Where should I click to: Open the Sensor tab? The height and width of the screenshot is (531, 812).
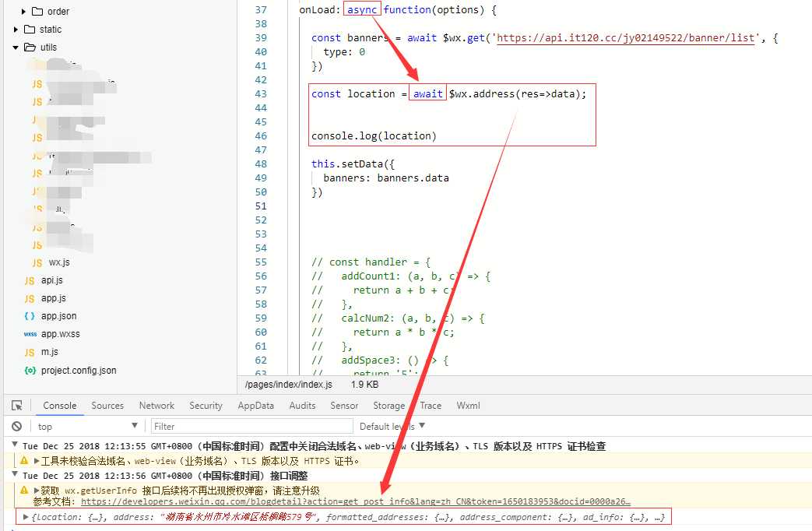[344, 406]
